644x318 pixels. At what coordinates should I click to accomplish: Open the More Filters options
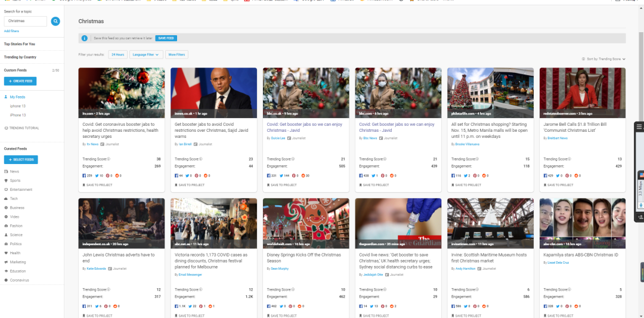tap(177, 54)
